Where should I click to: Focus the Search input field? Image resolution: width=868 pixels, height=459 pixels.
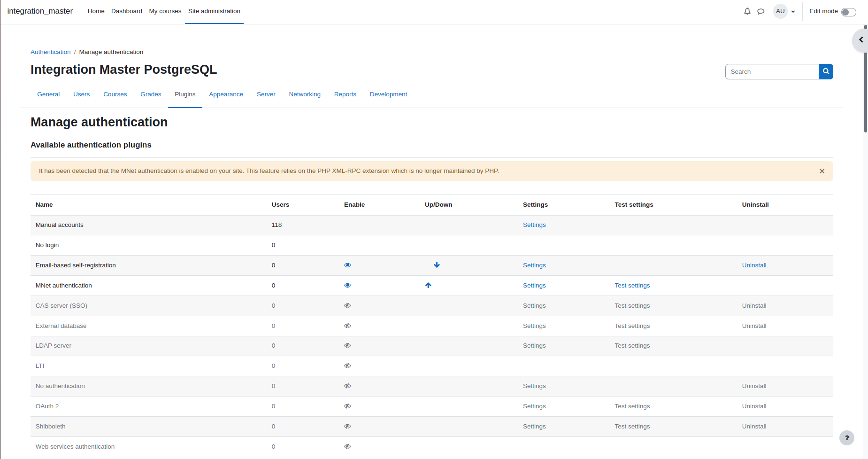point(772,71)
